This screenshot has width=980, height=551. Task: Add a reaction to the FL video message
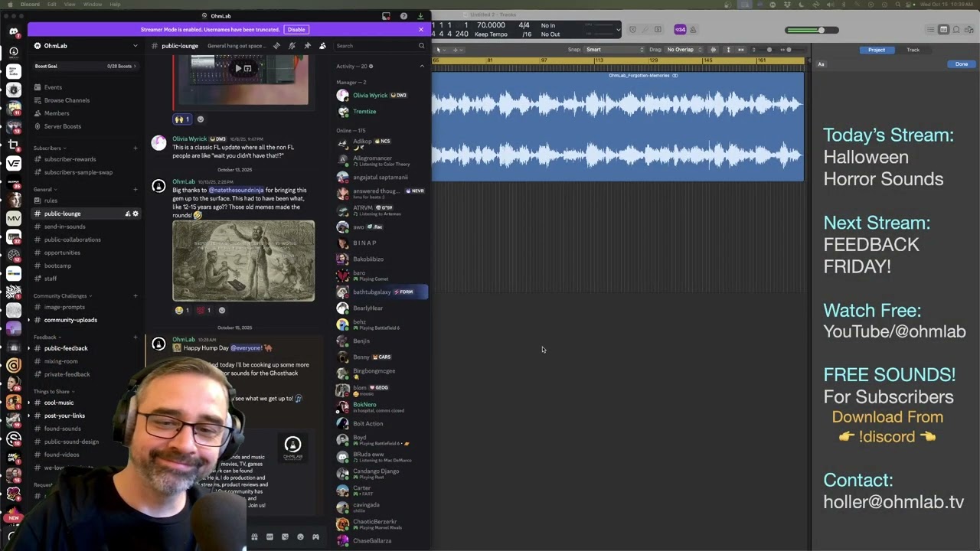pyautogui.click(x=201, y=119)
